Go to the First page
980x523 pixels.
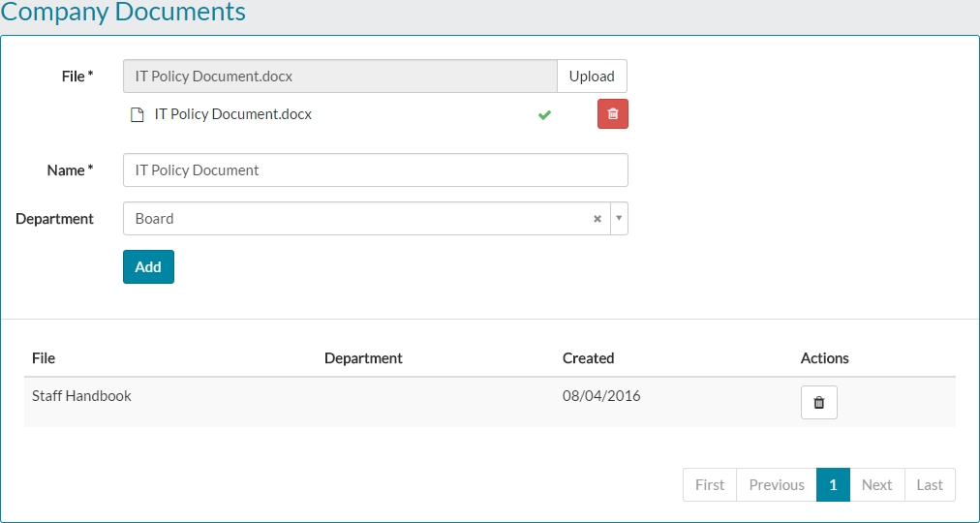pos(710,485)
